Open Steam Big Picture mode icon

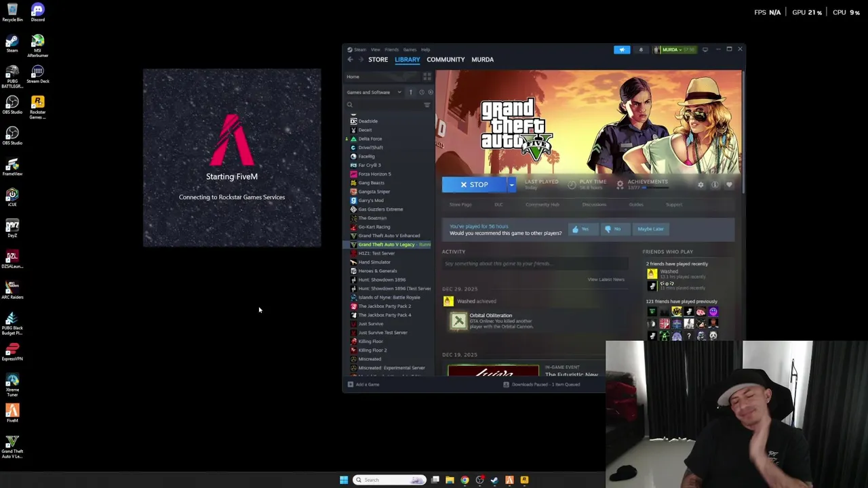[x=705, y=49]
